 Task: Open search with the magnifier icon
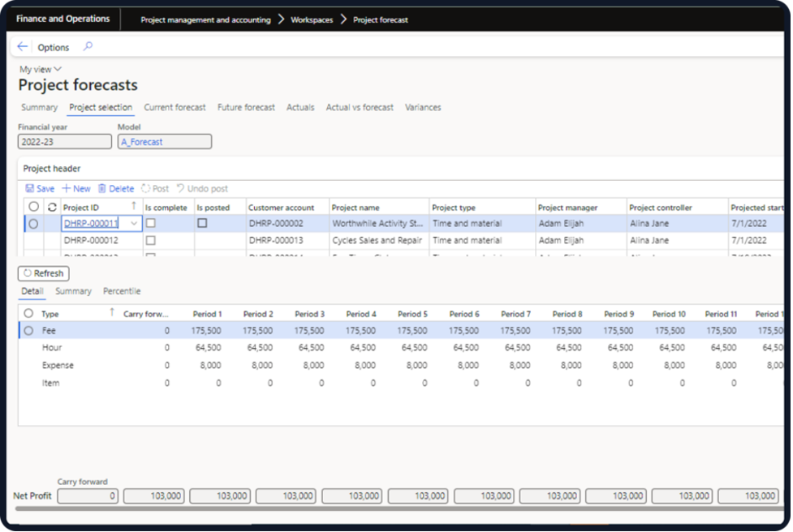point(88,47)
